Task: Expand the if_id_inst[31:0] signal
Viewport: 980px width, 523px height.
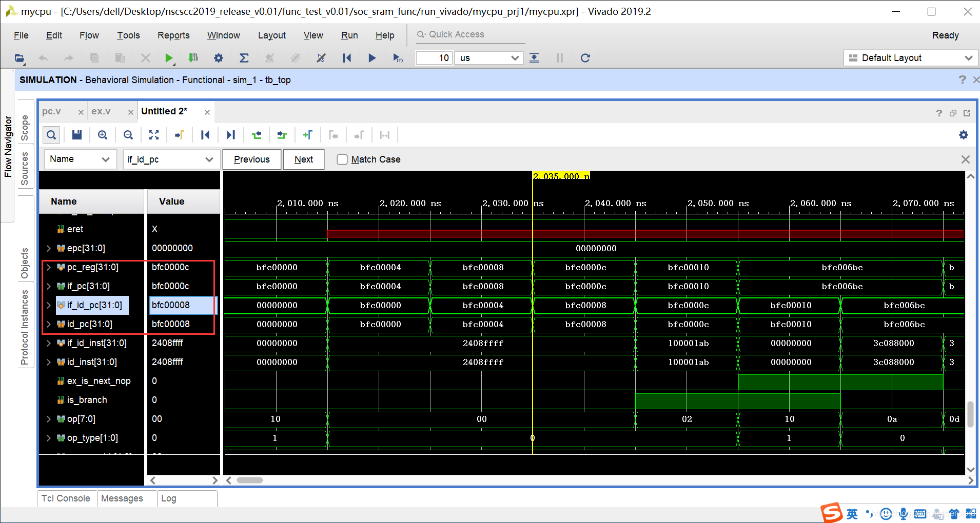Action: (x=49, y=343)
